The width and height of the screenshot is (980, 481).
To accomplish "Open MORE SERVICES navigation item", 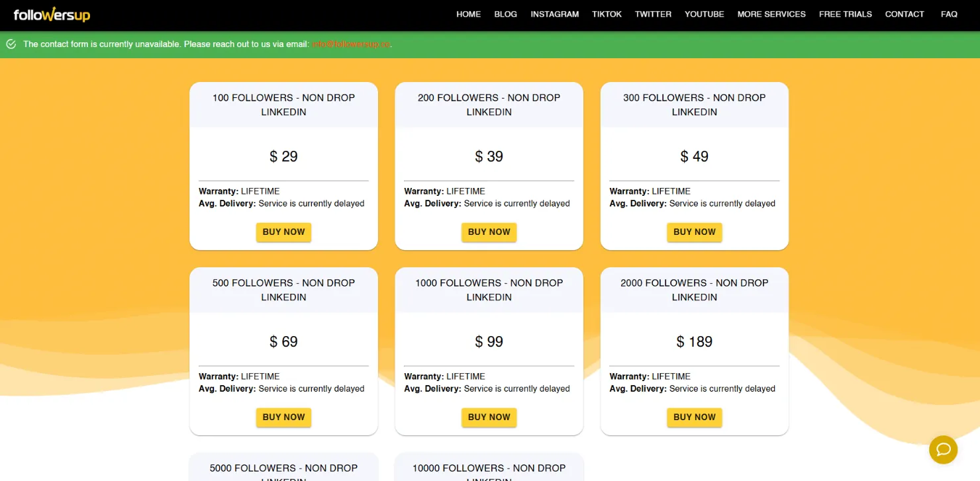I will coord(771,14).
